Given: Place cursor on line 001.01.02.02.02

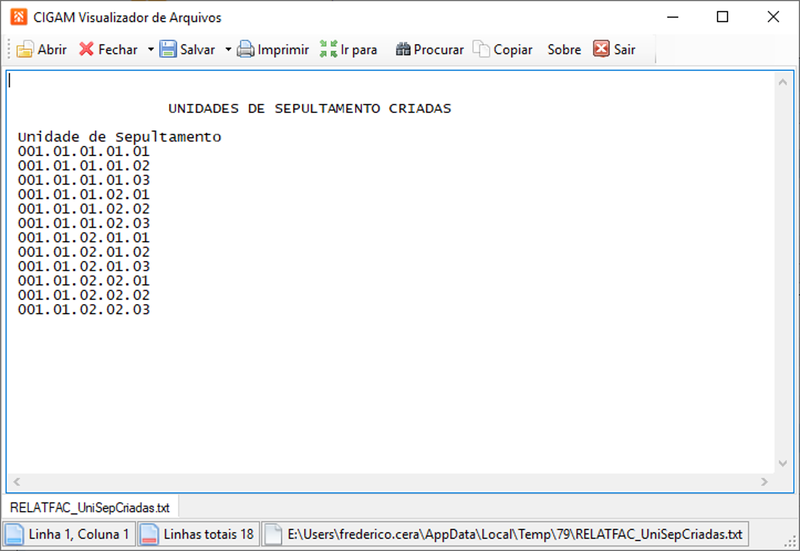Looking at the screenshot, I should [x=84, y=295].
